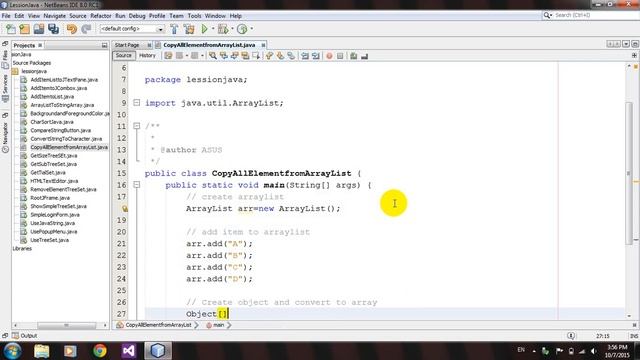Screen dimensions: 640x360
Task: Click the Debug Project icon
Action: (223, 29)
